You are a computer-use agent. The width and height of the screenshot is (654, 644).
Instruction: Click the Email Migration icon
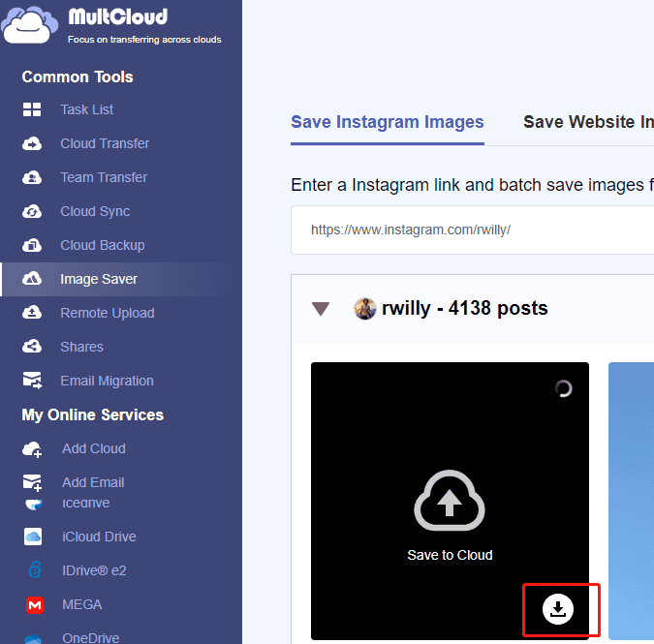click(x=32, y=381)
